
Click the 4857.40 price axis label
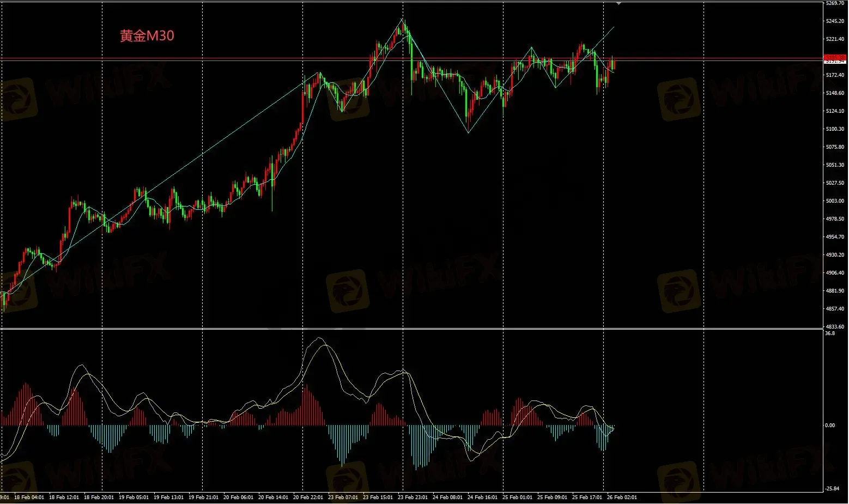835,309
